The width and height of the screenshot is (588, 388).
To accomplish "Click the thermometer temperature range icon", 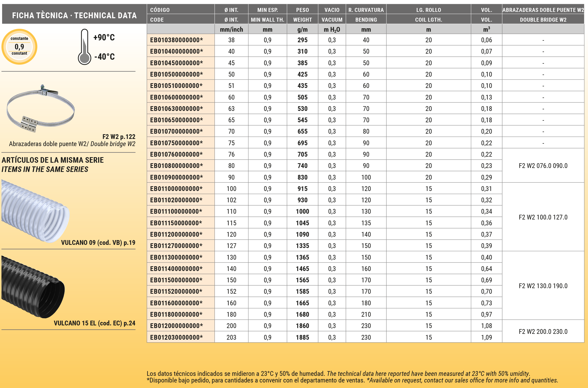I will [84, 47].
